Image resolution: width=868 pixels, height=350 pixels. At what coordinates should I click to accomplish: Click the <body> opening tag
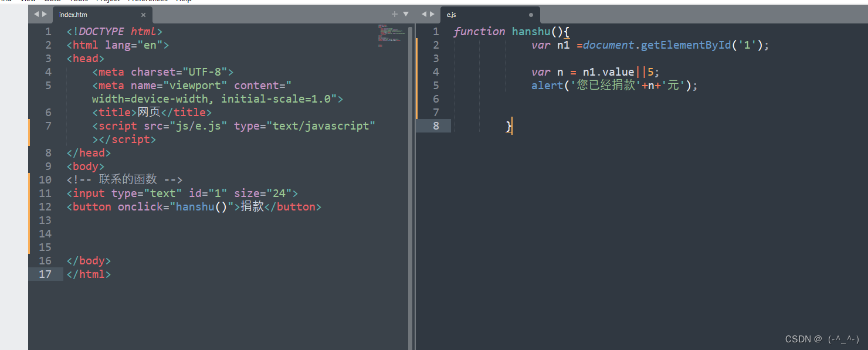[x=86, y=166]
